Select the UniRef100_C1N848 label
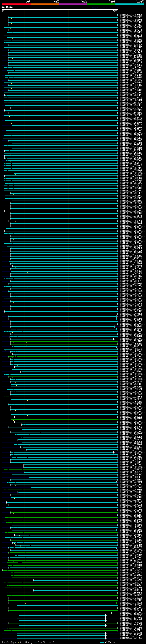The image size is (146, 644). point(131,397)
